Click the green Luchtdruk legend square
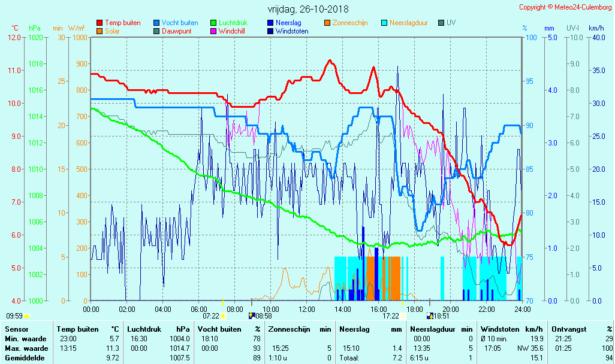Viewport: 615px width, 364px height. 213,23
